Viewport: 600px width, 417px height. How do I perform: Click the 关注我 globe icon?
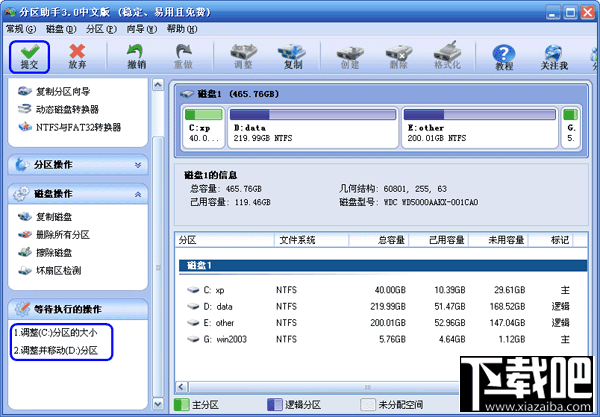click(x=553, y=53)
